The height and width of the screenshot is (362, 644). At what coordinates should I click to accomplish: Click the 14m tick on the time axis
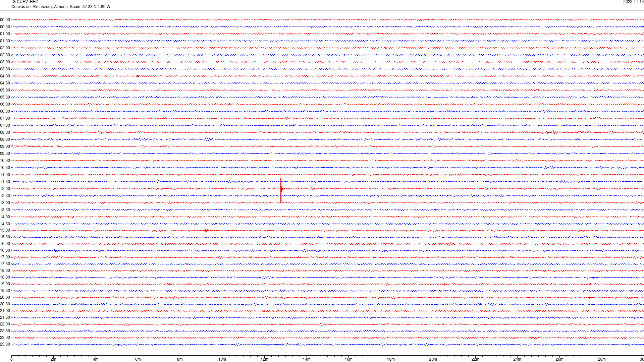[x=307, y=359]
